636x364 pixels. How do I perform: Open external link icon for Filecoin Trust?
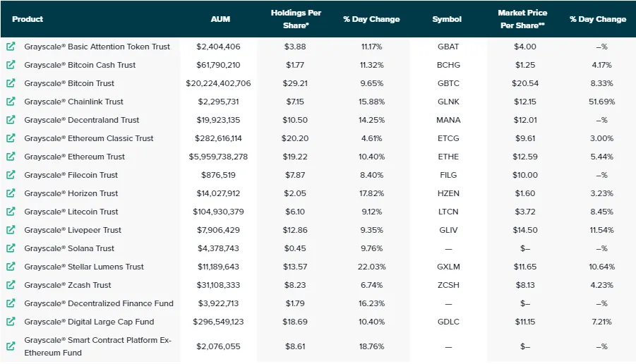(x=11, y=175)
